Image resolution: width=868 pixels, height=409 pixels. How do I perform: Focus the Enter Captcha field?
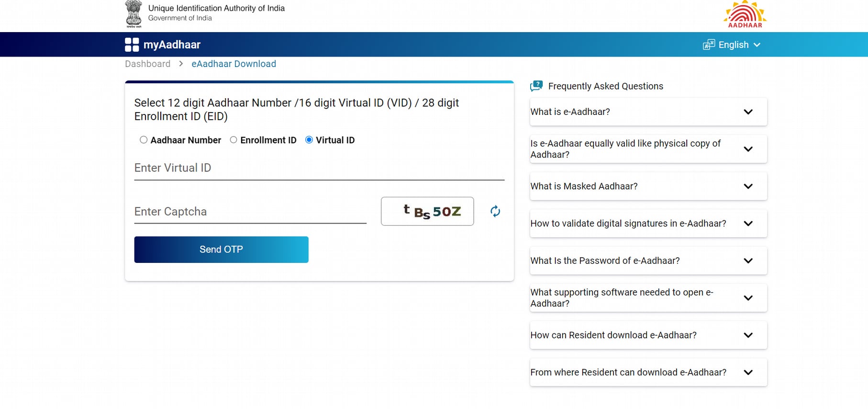pos(250,212)
